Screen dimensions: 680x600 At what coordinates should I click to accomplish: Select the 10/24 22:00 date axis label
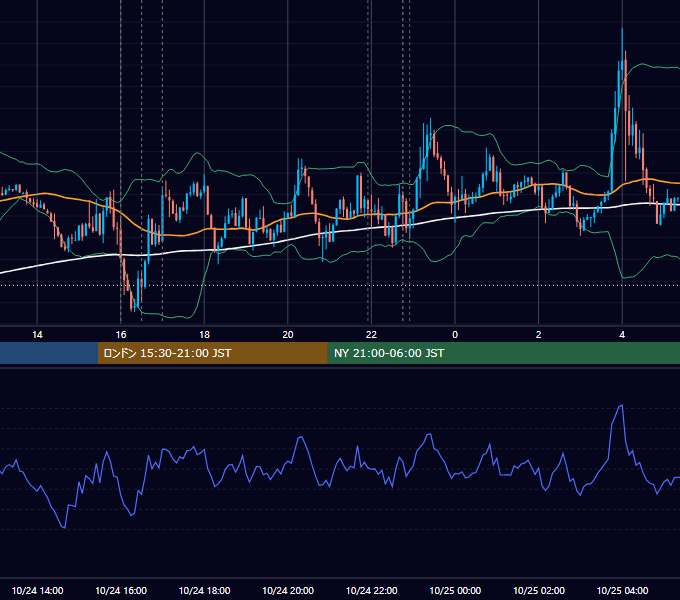[371, 590]
